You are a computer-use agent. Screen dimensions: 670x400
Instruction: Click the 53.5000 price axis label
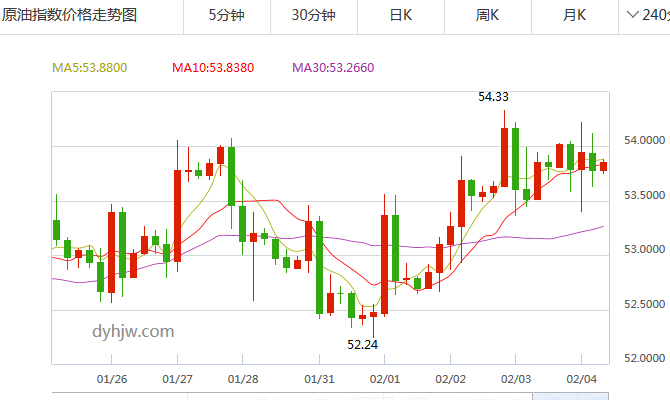click(644, 195)
